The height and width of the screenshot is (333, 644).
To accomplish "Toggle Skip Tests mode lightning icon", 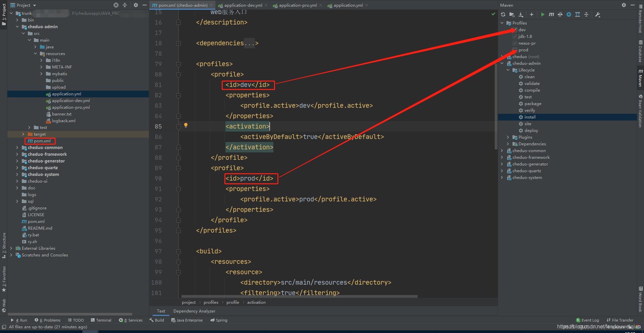I will click(x=569, y=14).
